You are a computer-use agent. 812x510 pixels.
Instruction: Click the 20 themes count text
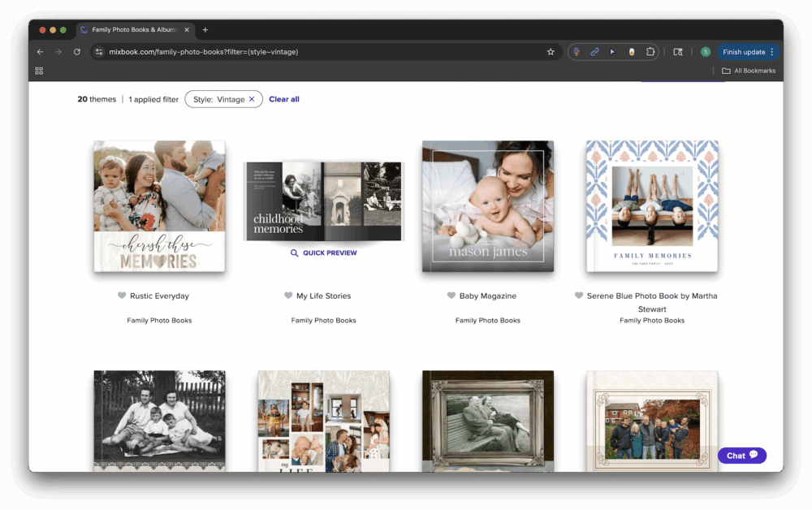point(97,99)
